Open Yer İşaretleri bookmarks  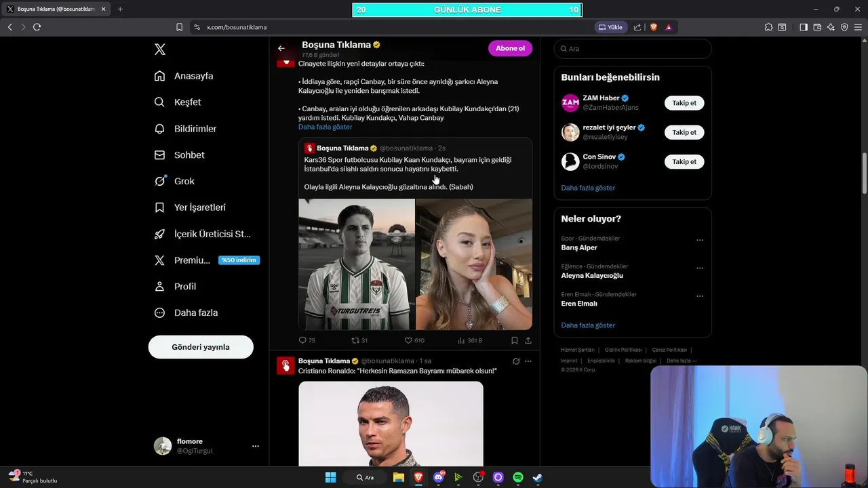[x=190, y=207]
